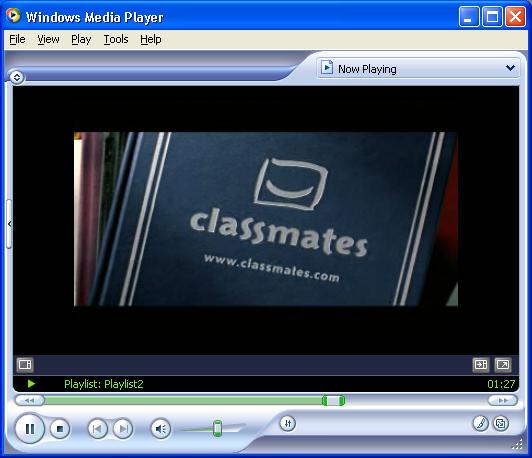Switch to skin mode icon
This screenshot has width=532, height=458.
[501, 423]
